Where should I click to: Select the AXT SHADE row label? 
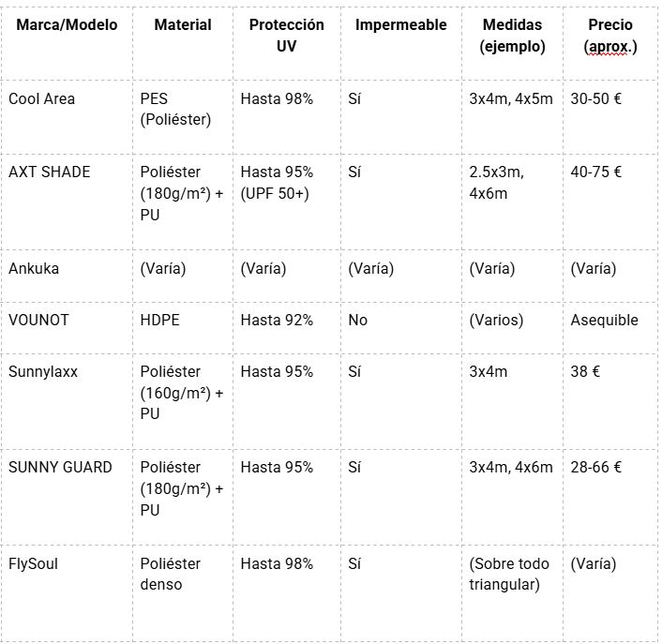(x=50, y=172)
